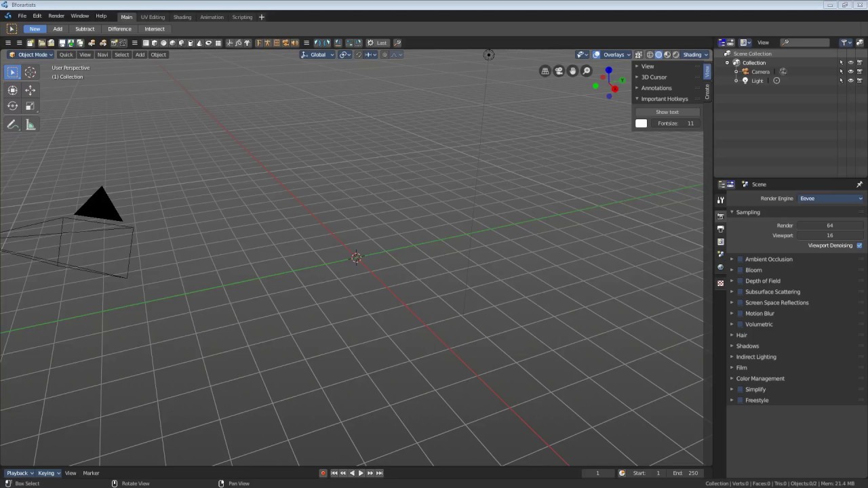Click the camera view navigation icon
868x488 pixels.
pyautogui.click(x=559, y=71)
